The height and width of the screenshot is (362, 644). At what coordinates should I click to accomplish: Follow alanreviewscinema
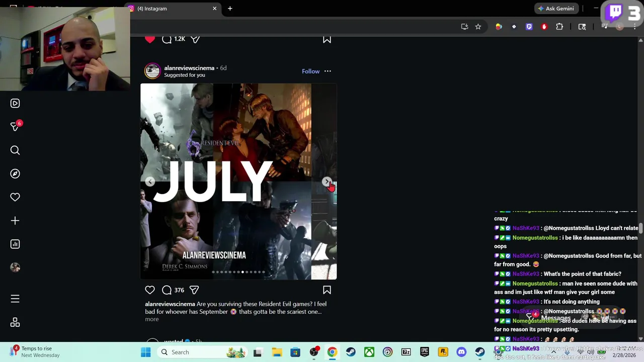click(x=310, y=71)
